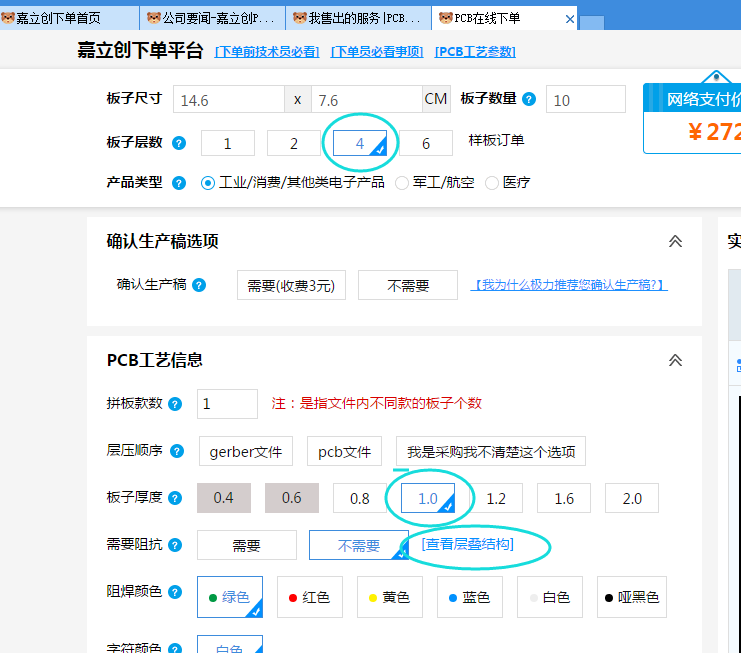Viewport: 741px width, 653px height.
Task: Select 不需要 for 确认生产稿
Action: point(408,285)
